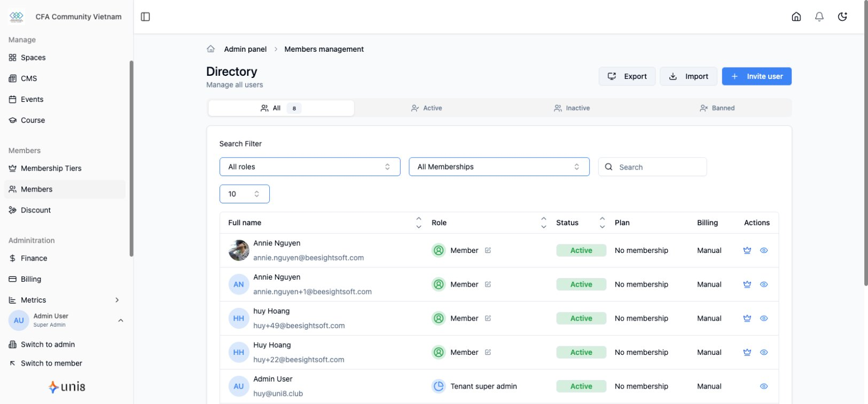View first Annie Nguyen via eye icon
Viewport: 868px width, 404px height.
[764, 250]
